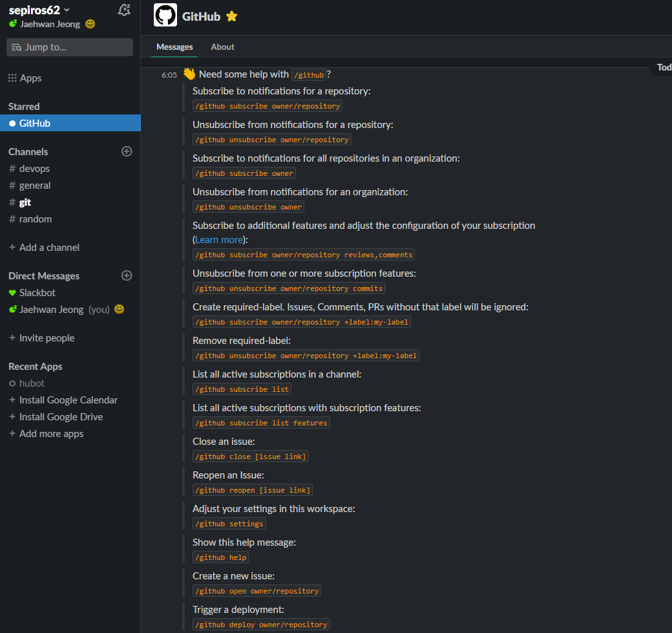Click the GitHub title text in header
Viewport: 672px width, 633px height.
(x=201, y=16)
